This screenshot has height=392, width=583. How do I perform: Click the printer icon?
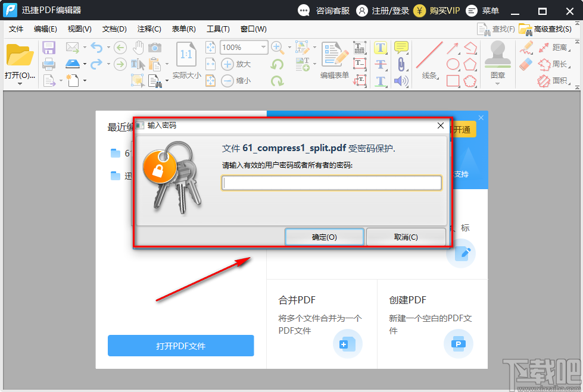49,64
